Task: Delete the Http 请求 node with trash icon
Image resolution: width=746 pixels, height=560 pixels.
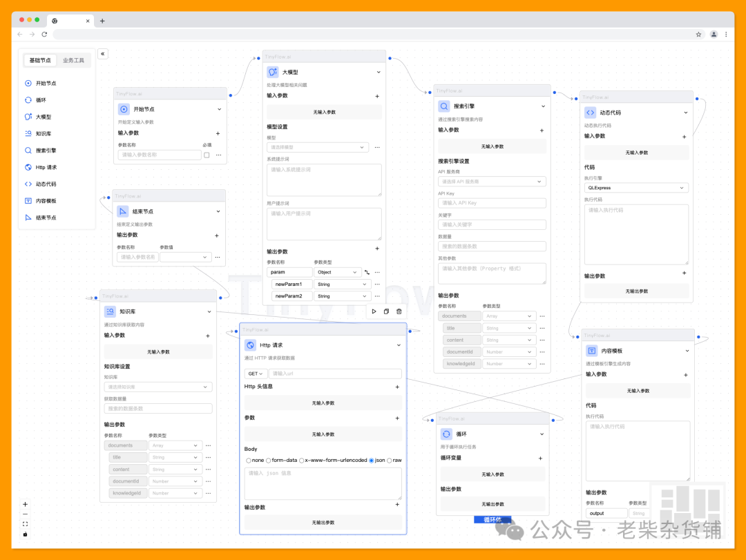Action: tap(399, 311)
